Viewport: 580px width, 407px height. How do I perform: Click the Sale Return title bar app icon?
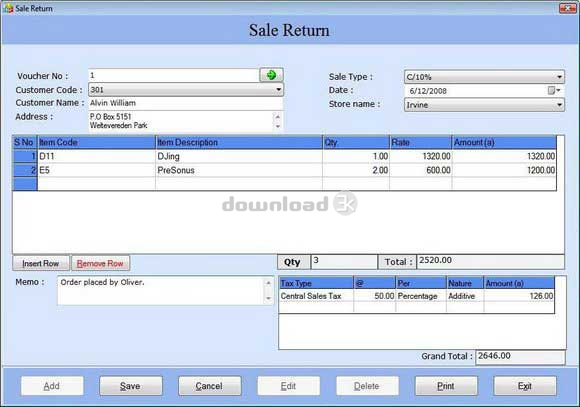8,8
